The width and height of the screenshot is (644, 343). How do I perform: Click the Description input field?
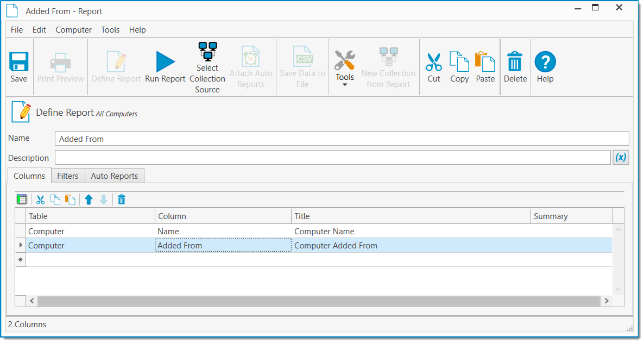point(333,157)
